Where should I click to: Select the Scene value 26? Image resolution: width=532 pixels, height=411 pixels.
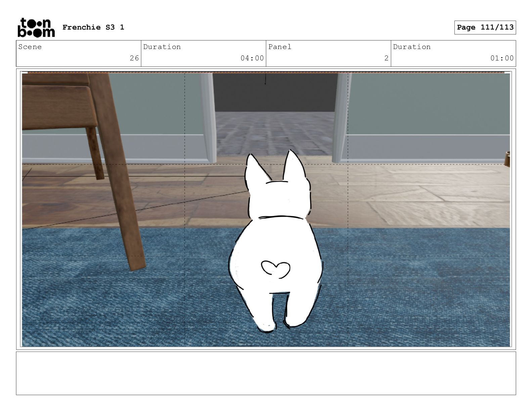[134, 58]
